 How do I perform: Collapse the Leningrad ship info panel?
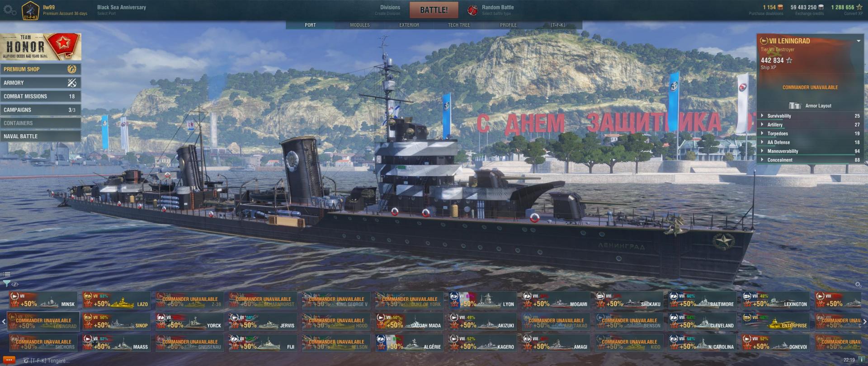pyautogui.click(x=859, y=41)
